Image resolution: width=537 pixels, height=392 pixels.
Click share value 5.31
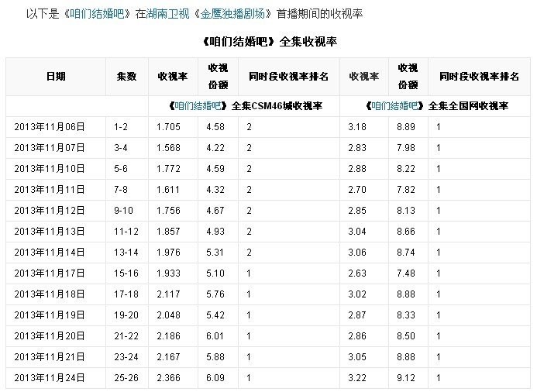(215, 253)
